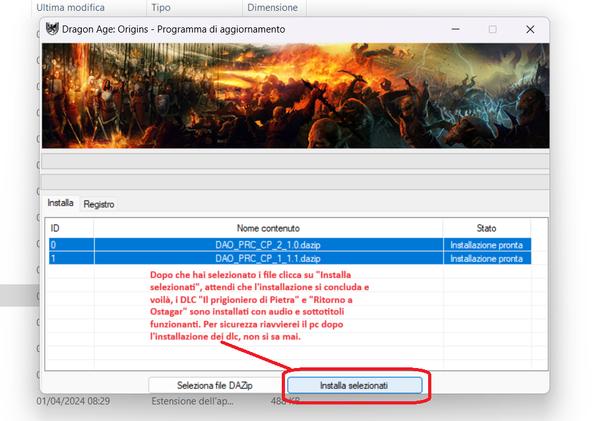600x421 pixels.
Task: Switch to the Registro tab
Action: [99, 204]
